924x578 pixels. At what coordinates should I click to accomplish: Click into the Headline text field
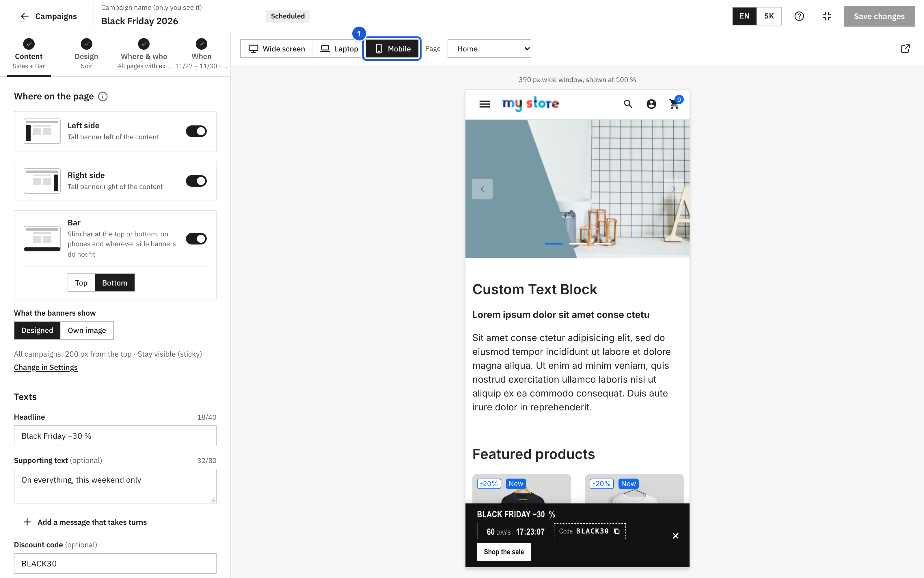click(x=115, y=436)
